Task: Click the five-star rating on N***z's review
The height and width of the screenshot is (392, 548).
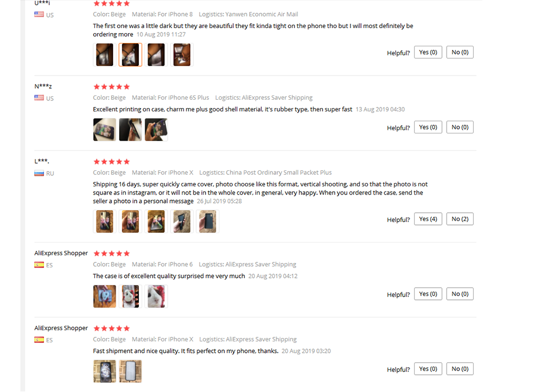Action: point(111,87)
